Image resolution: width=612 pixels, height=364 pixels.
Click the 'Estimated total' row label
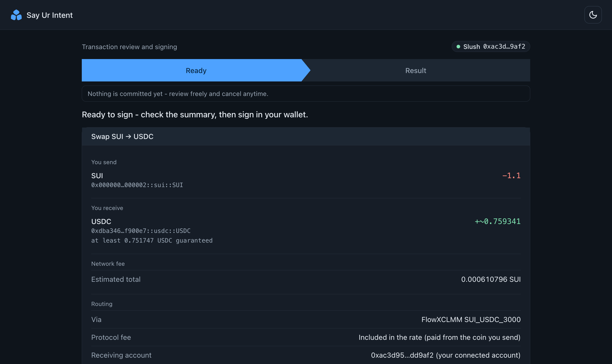[116, 279]
